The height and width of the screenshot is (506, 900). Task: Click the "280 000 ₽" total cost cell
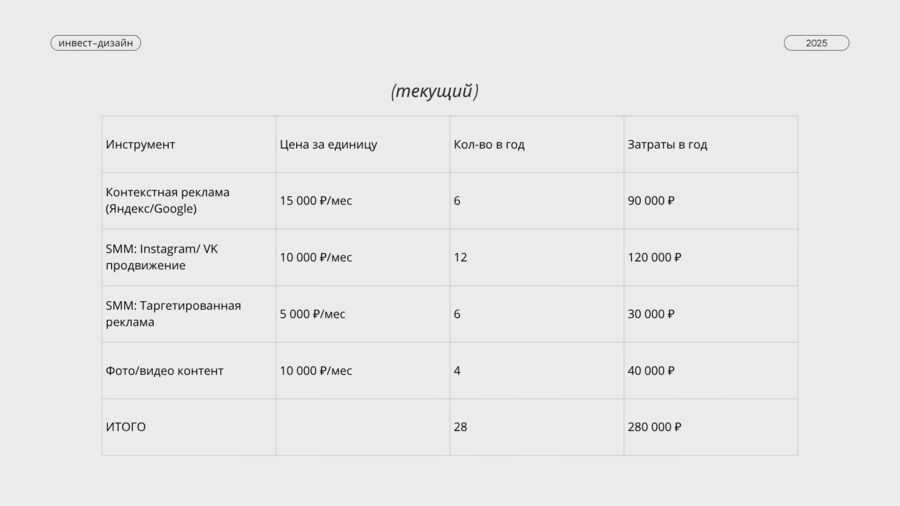tap(654, 427)
